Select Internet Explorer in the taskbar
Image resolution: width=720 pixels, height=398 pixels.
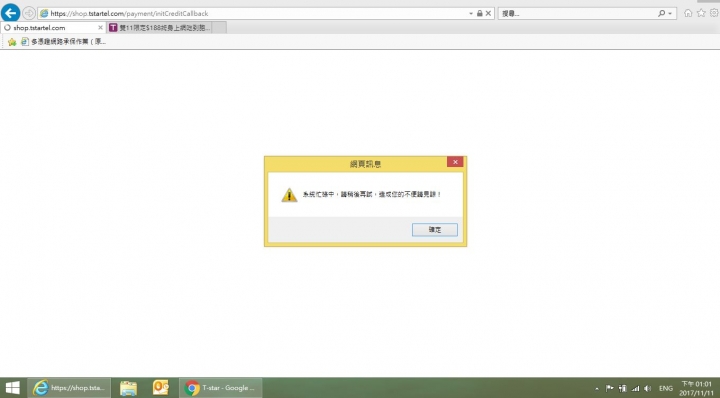(x=69, y=388)
